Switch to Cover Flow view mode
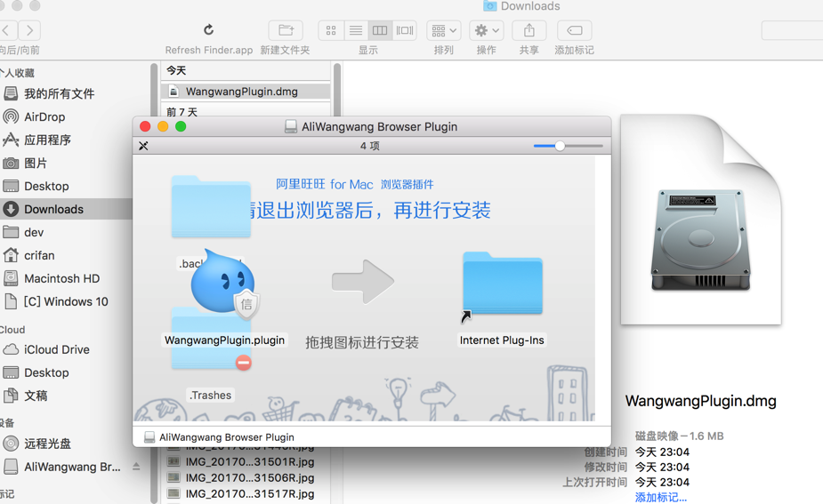The image size is (823, 504). [x=405, y=30]
